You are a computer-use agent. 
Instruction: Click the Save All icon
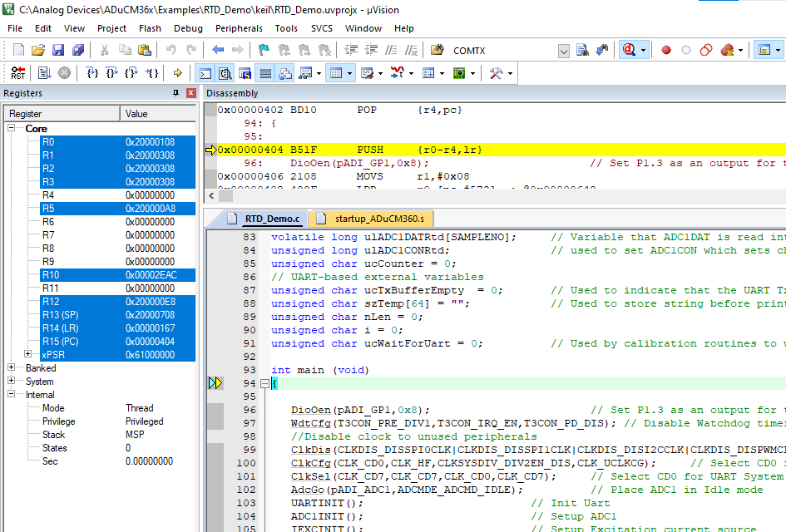click(78, 50)
